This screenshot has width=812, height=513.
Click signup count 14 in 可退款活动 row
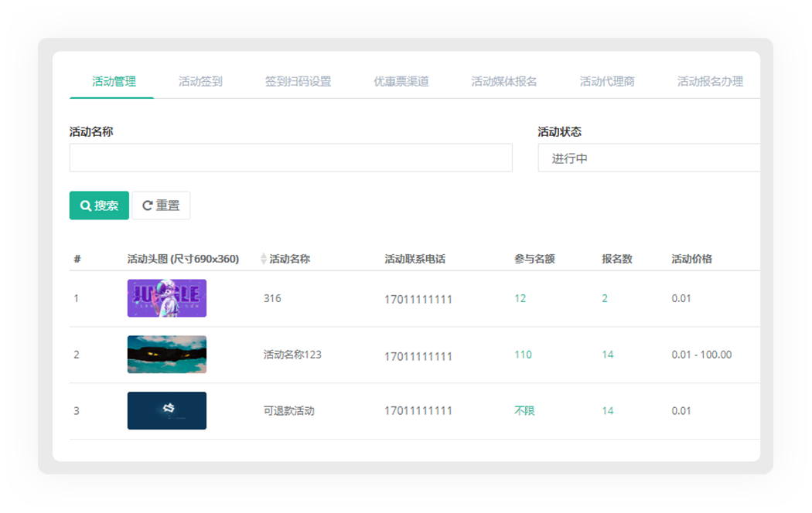point(607,410)
